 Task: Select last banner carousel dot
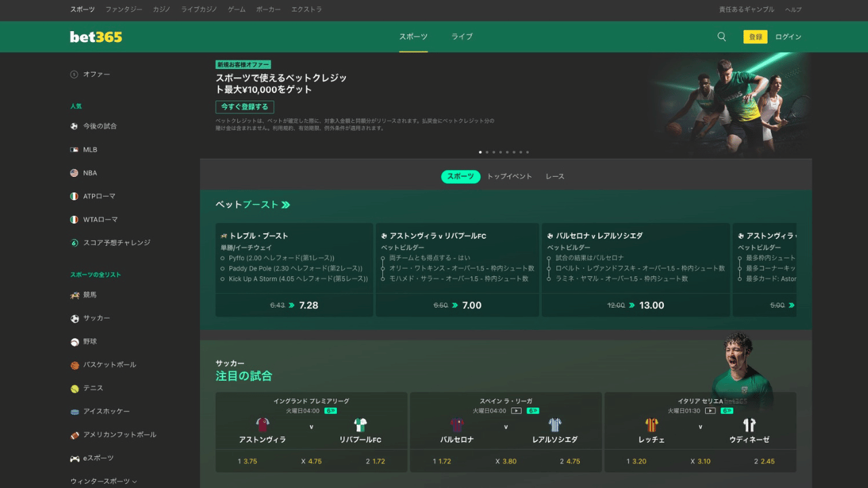coord(528,152)
